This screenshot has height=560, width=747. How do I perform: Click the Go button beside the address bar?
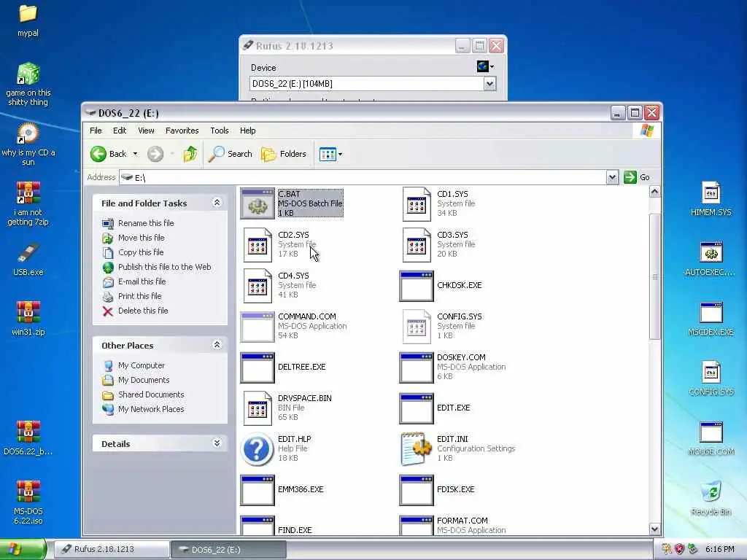point(638,177)
